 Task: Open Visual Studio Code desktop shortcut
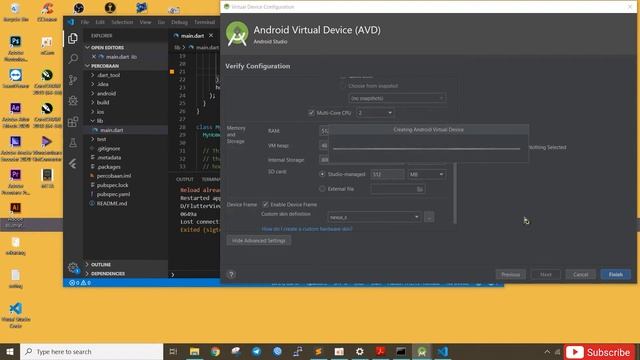[x=16, y=315]
